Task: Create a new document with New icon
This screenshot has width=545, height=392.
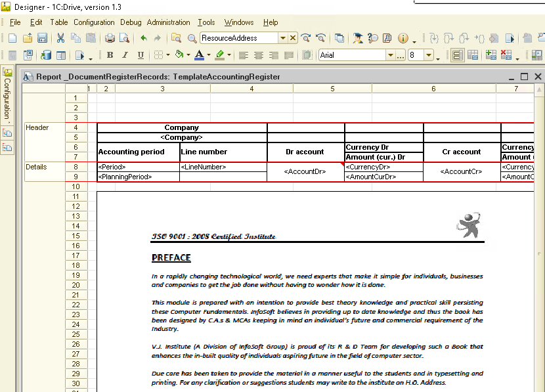Action: click(x=12, y=38)
